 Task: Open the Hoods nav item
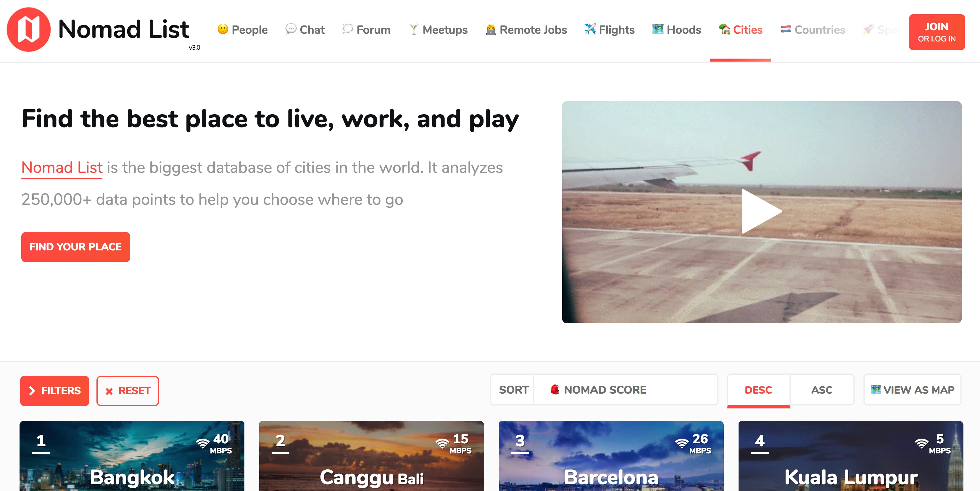(677, 29)
